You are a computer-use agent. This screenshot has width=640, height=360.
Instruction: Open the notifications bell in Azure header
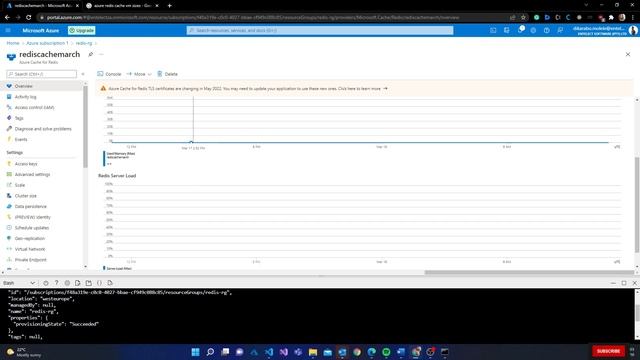(520, 30)
